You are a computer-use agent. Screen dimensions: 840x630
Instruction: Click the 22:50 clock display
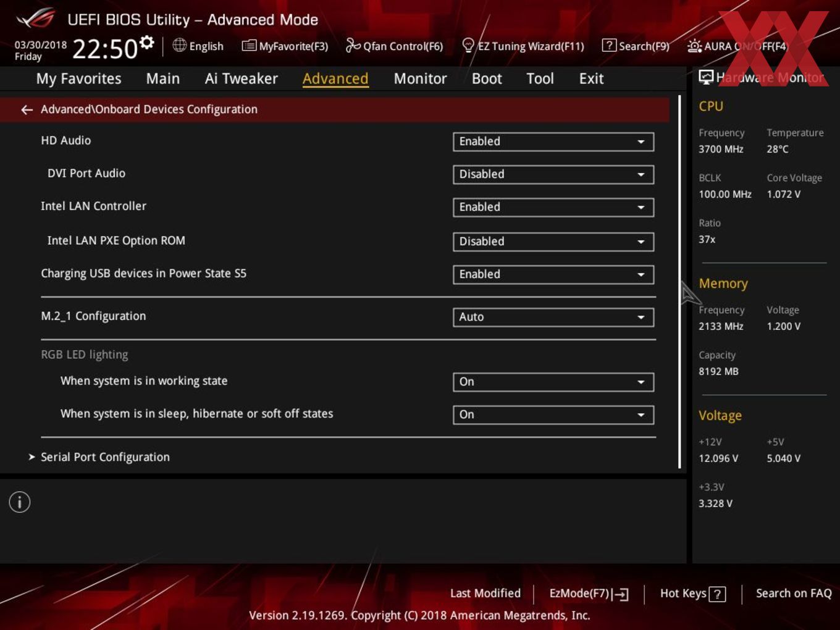click(105, 49)
